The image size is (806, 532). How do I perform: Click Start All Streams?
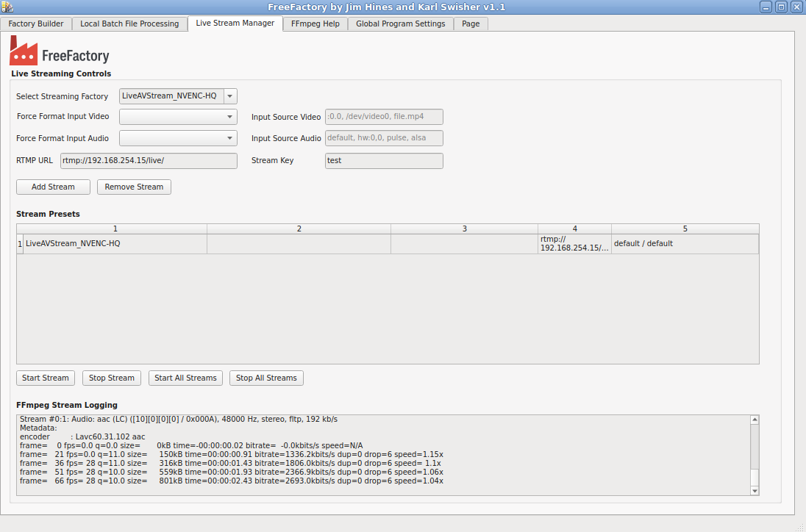tap(185, 378)
